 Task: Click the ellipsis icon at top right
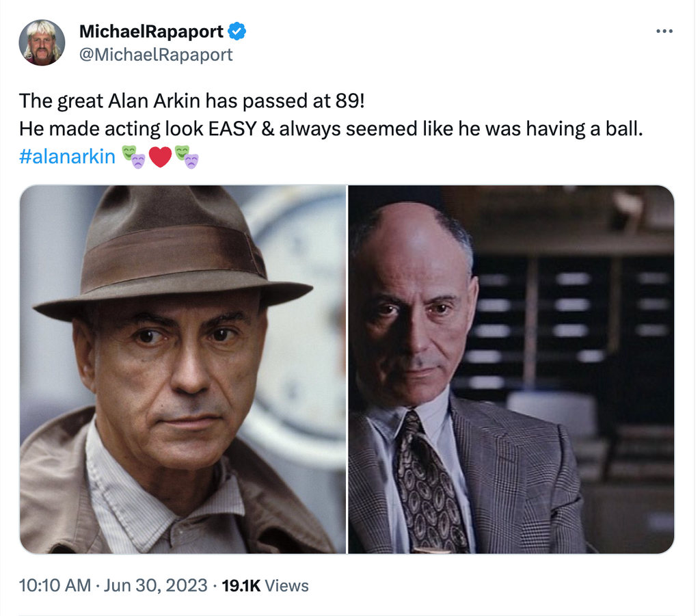pos(664,30)
